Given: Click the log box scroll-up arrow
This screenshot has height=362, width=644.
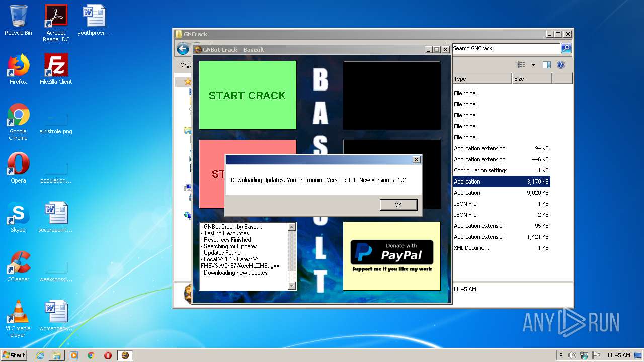Looking at the screenshot, I should point(292,227).
